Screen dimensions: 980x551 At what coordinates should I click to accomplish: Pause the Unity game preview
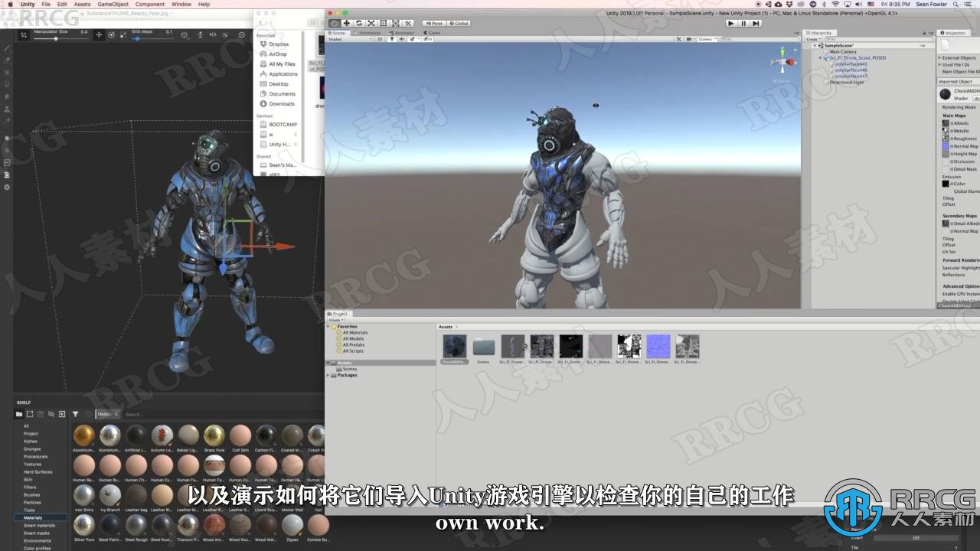pyautogui.click(x=743, y=23)
